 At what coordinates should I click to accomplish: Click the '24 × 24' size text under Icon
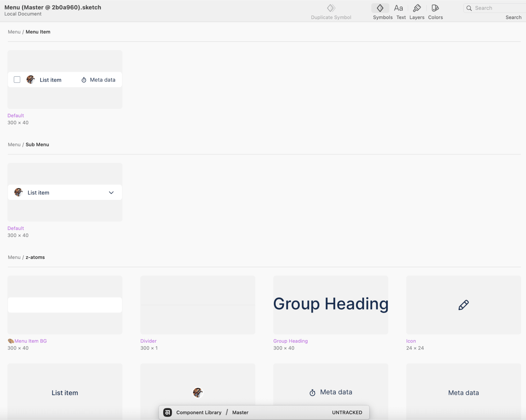tap(415, 348)
